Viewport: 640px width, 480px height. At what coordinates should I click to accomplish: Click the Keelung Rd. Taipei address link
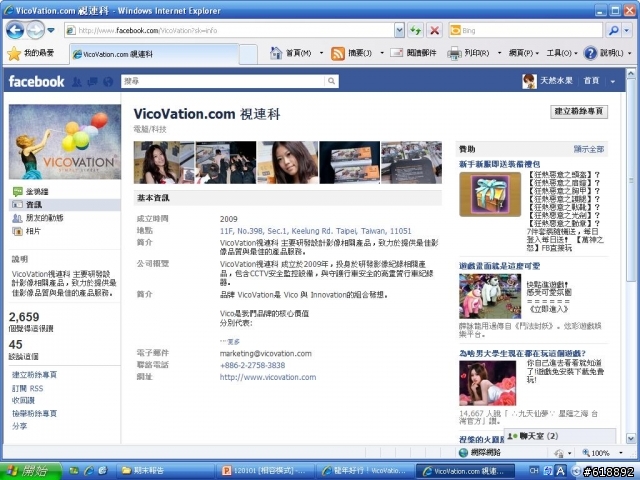pos(316,231)
